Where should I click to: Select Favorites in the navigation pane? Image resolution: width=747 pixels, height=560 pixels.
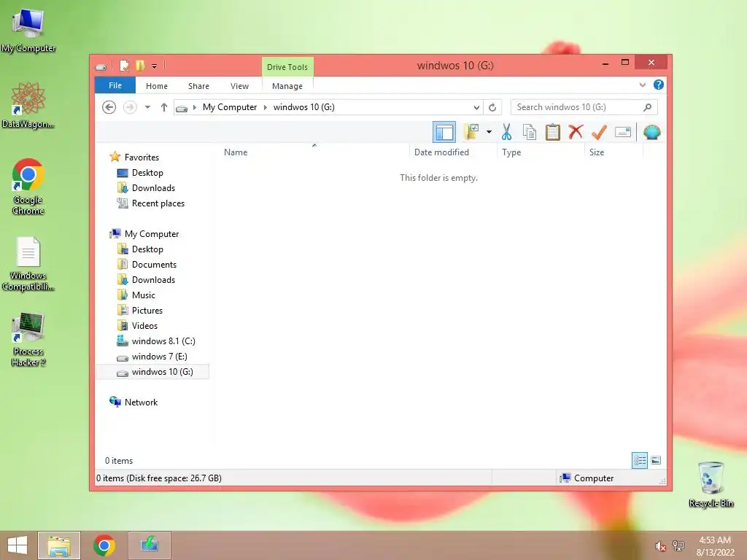[142, 157]
